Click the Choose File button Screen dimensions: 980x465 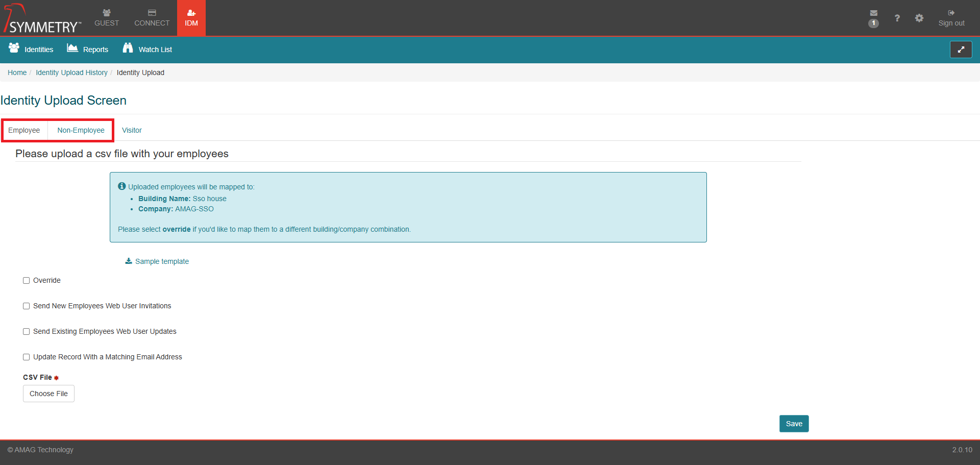(48, 394)
